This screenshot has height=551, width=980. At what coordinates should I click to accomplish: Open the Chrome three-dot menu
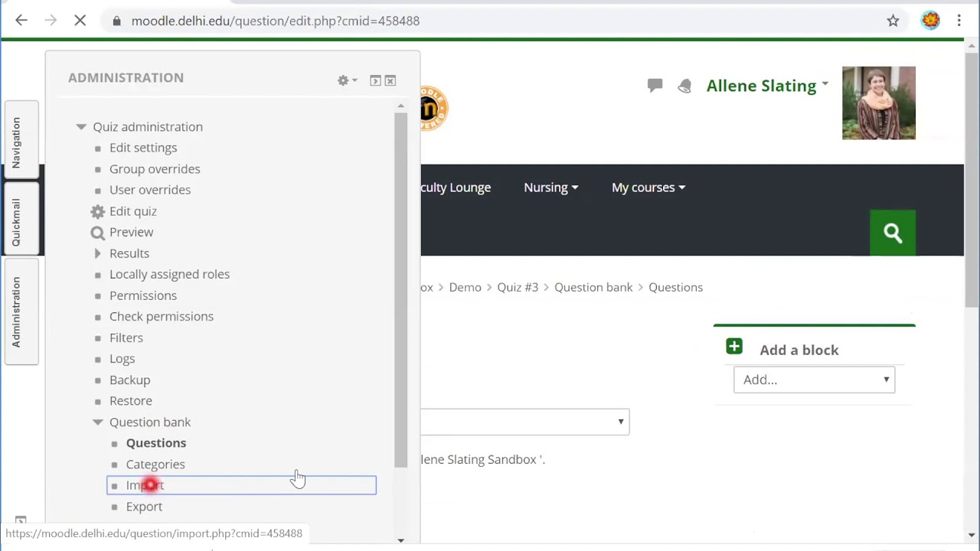pos(959,21)
